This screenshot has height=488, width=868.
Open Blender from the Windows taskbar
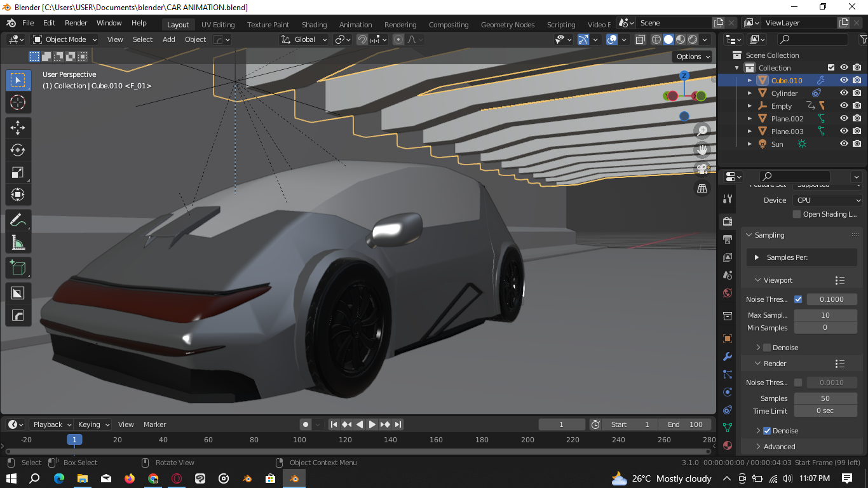pos(294,478)
